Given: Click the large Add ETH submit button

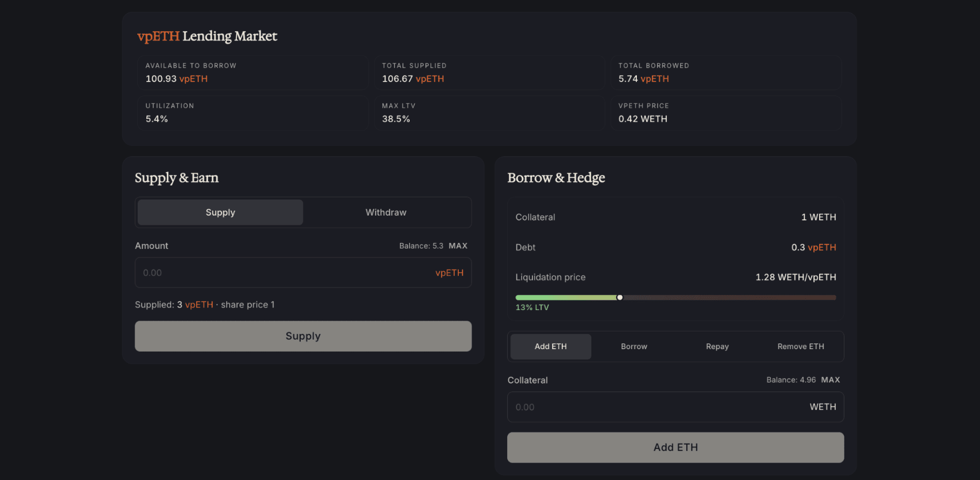Looking at the screenshot, I should pyautogui.click(x=675, y=447).
